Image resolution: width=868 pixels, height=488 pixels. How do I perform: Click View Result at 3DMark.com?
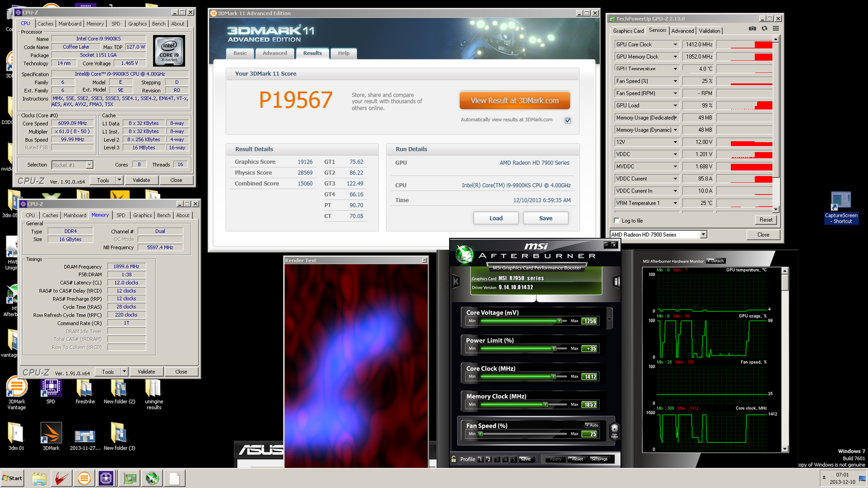pyautogui.click(x=514, y=101)
